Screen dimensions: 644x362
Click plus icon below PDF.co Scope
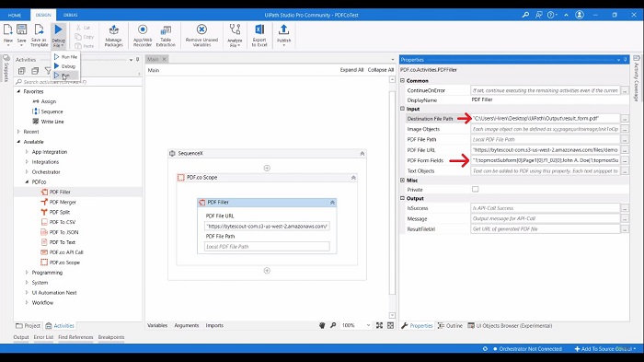tap(267, 271)
